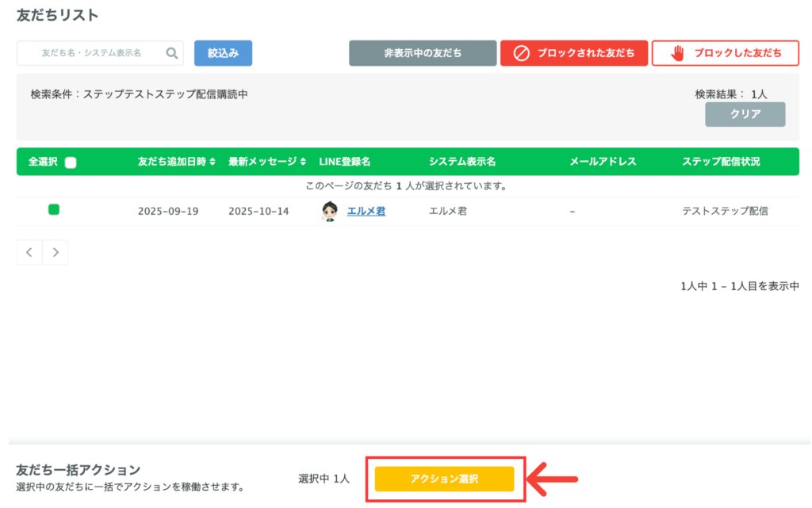Click the 絞込み filter button

(223, 53)
